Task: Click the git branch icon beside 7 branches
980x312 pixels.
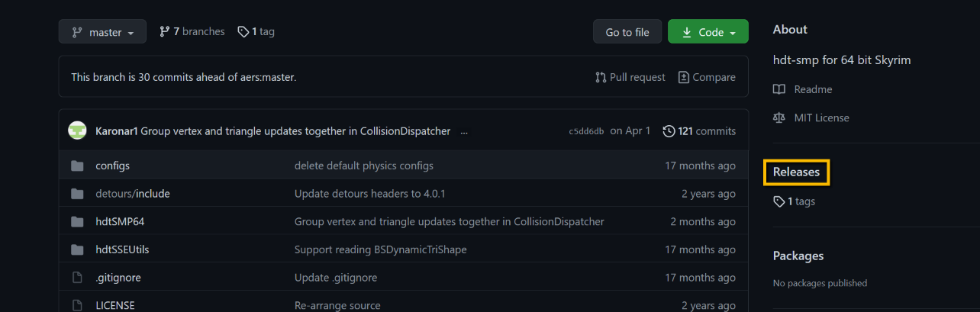Action: (x=164, y=31)
